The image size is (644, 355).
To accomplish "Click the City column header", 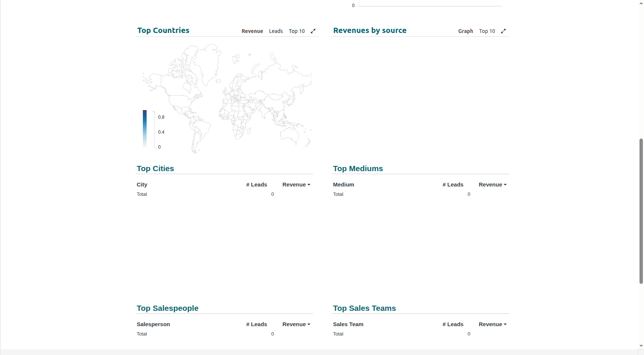I will coord(142,185).
